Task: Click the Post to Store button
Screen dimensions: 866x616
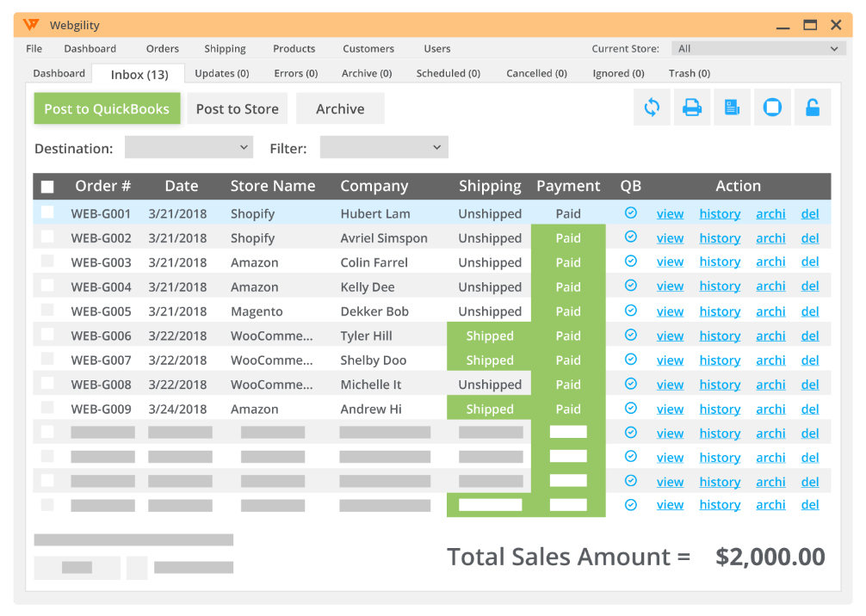Action: pyautogui.click(x=238, y=108)
